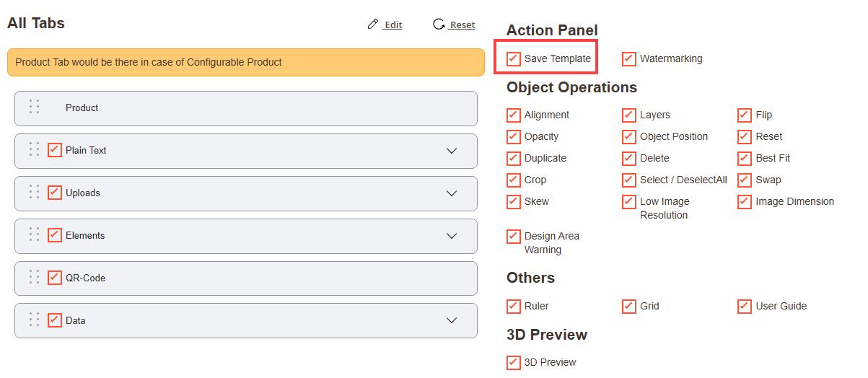This screenshot has height=378, width=868.
Task: Open the Elements tab dropdown arrow
Action: coord(452,236)
